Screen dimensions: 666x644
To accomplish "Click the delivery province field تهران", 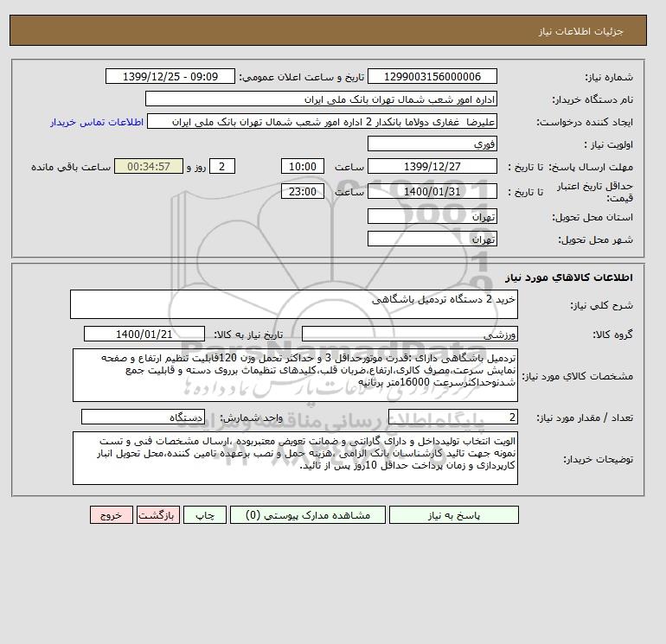I will (432, 216).
